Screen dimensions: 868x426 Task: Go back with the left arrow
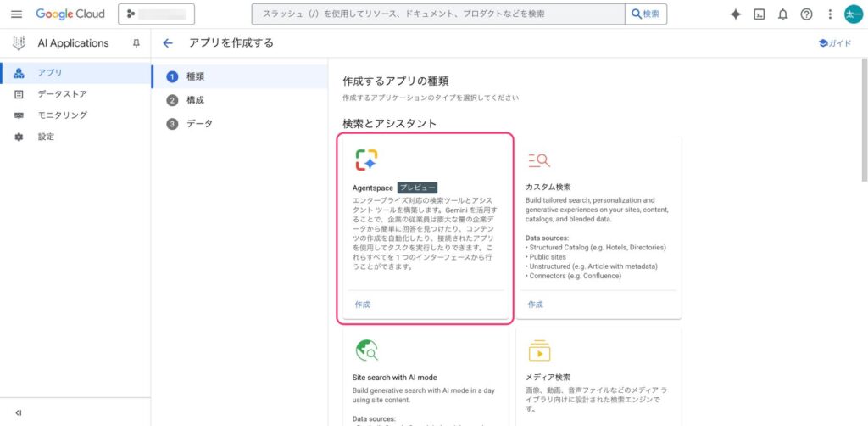point(168,43)
